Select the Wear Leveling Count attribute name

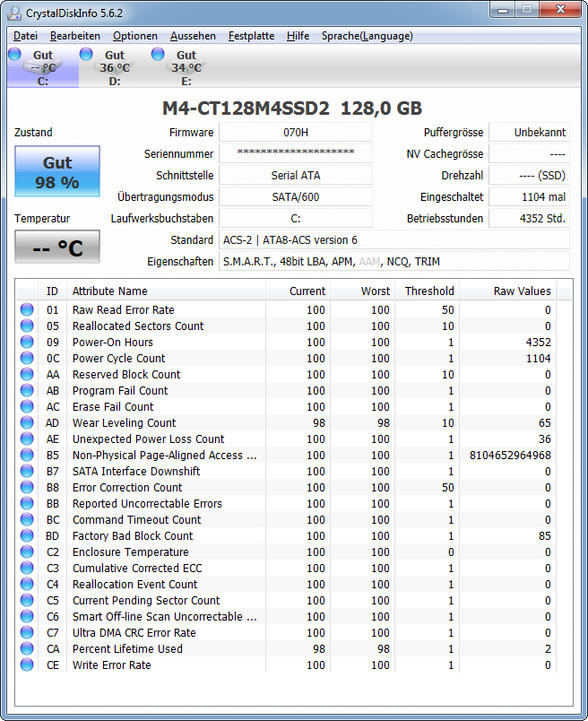pos(124,422)
